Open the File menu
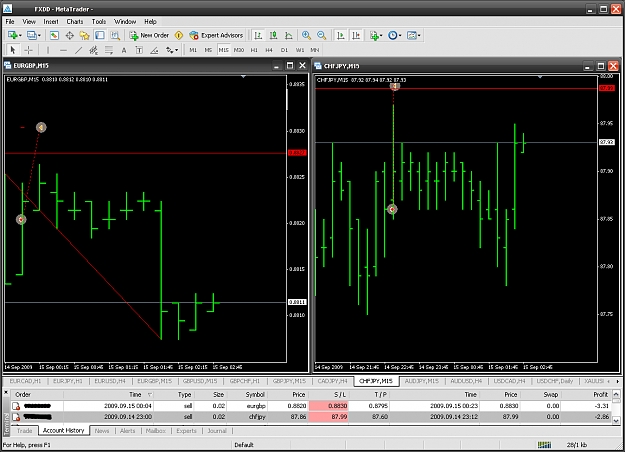This screenshot has height=452, width=625. [10, 22]
